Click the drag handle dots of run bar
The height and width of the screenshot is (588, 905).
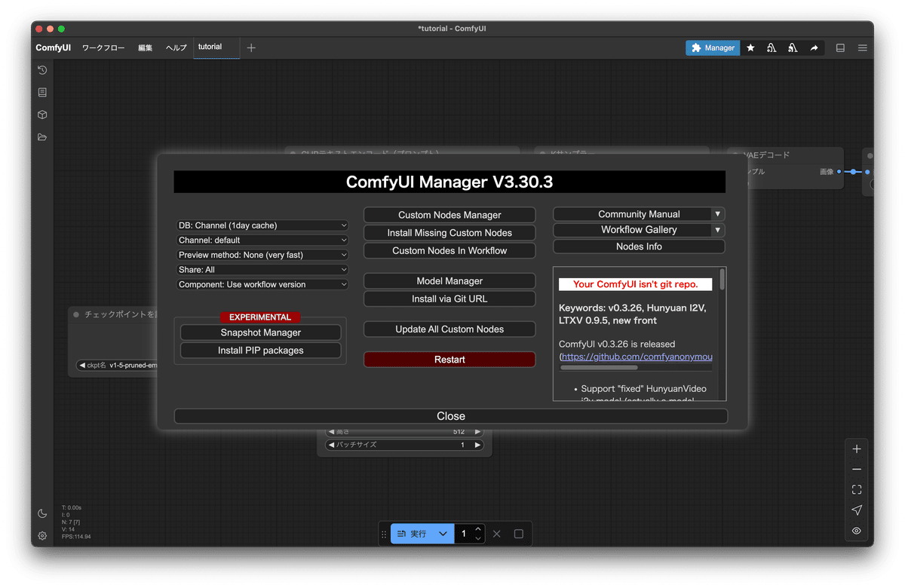click(384, 534)
